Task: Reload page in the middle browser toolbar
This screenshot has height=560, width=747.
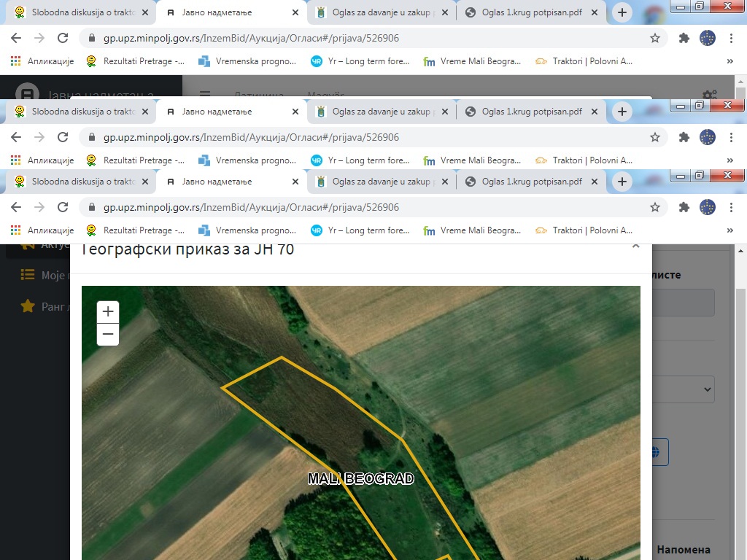Action: 63,137
